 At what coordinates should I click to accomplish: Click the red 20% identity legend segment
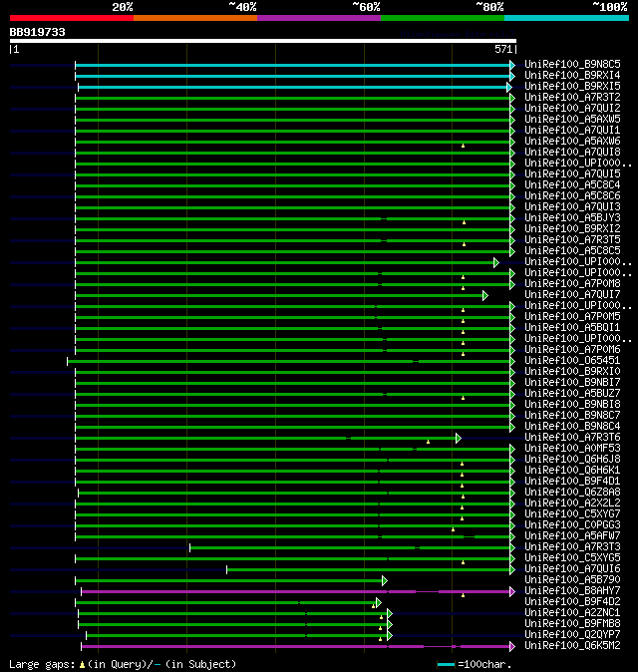(72, 18)
